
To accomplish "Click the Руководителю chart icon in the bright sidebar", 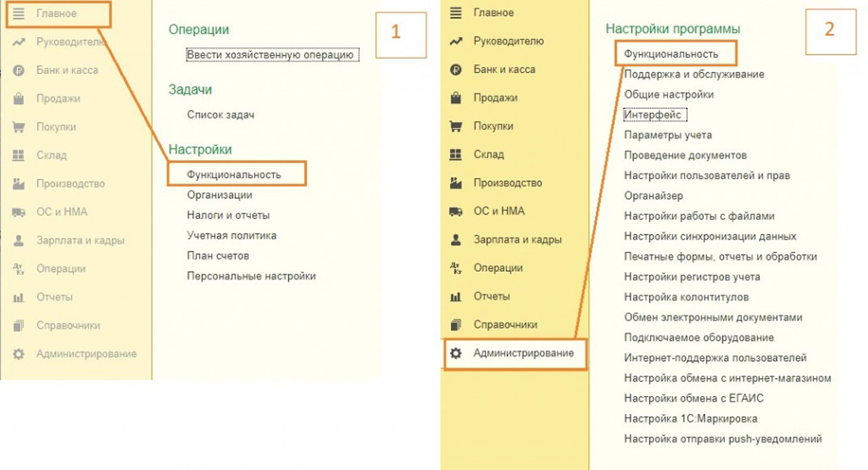I will [456, 41].
